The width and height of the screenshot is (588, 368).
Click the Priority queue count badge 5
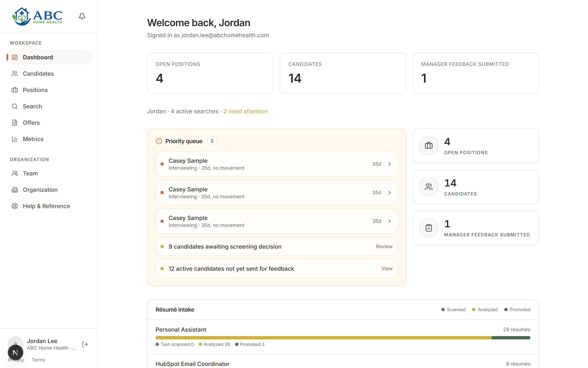tap(212, 141)
